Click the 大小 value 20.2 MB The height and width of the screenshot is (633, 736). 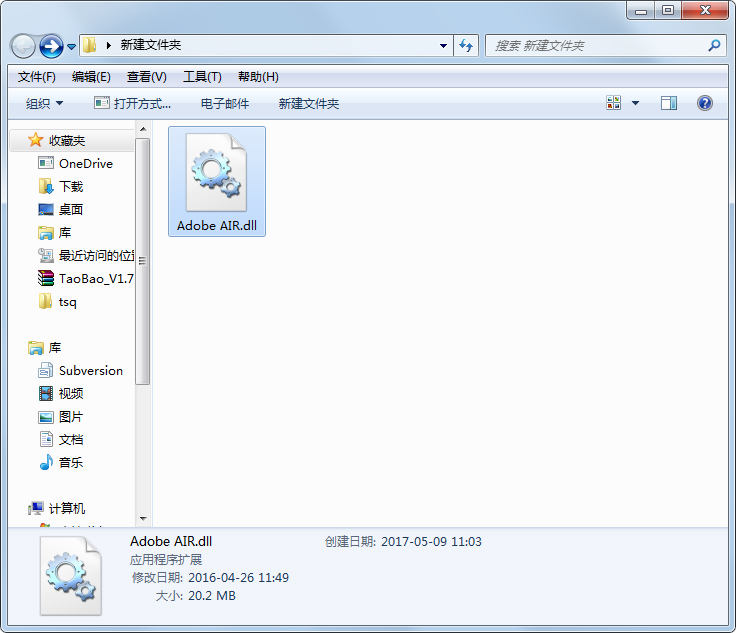click(212, 596)
